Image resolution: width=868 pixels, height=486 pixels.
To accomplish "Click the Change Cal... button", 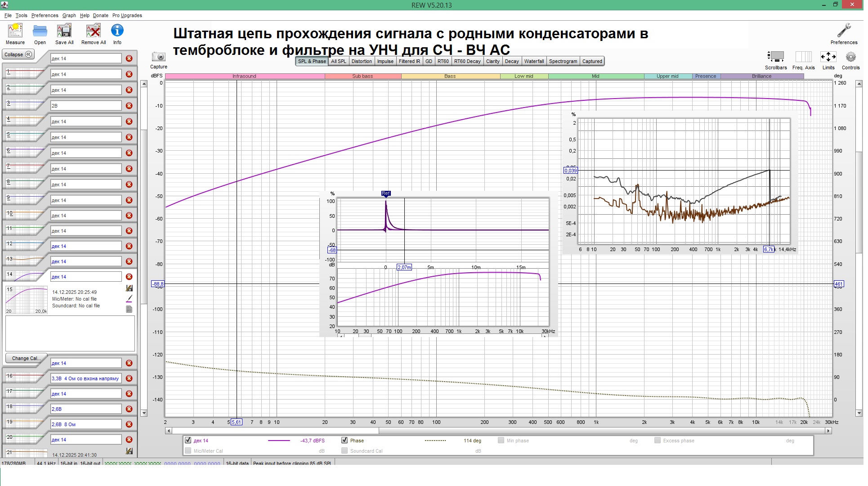I will [x=26, y=358].
